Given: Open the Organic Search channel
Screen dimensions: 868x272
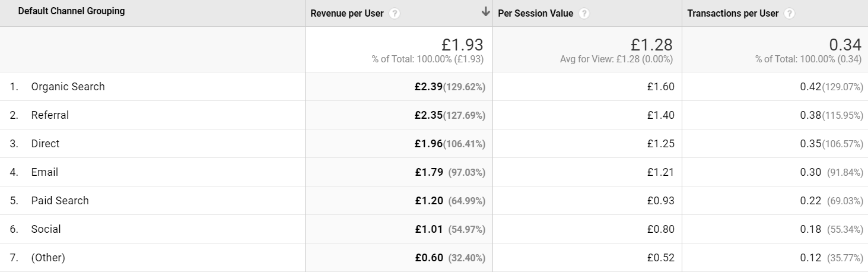Looking at the screenshot, I should point(68,87).
